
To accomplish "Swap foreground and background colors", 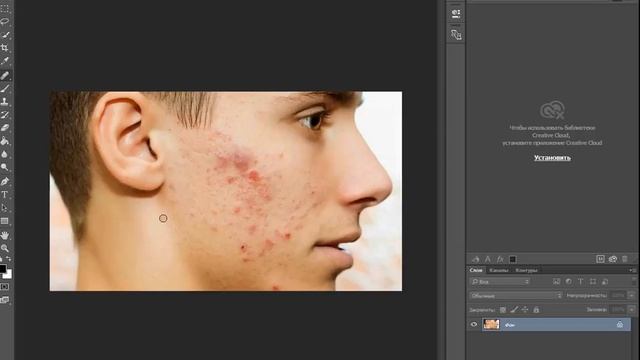I will coord(9,259).
